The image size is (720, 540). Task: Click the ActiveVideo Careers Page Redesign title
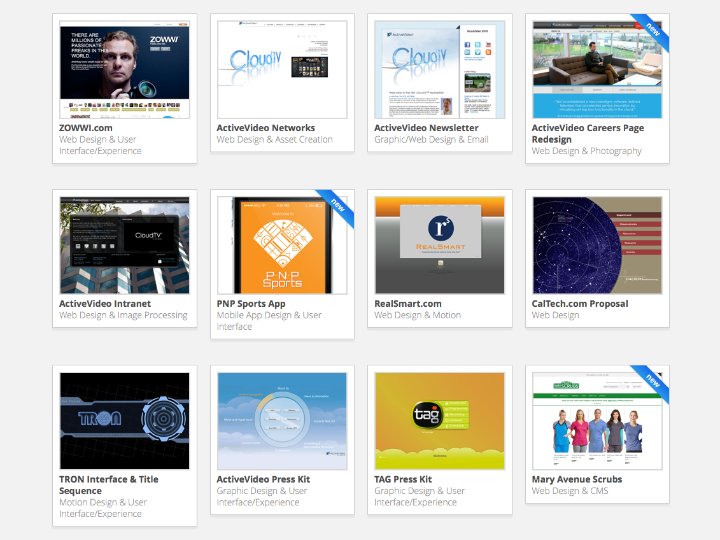pos(588,134)
